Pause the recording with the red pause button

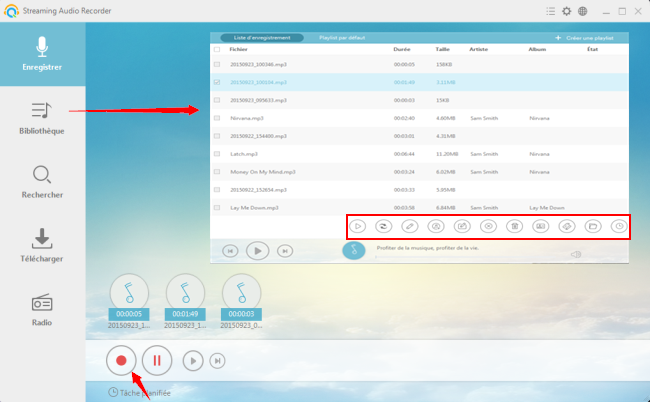[x=157, y=361]
